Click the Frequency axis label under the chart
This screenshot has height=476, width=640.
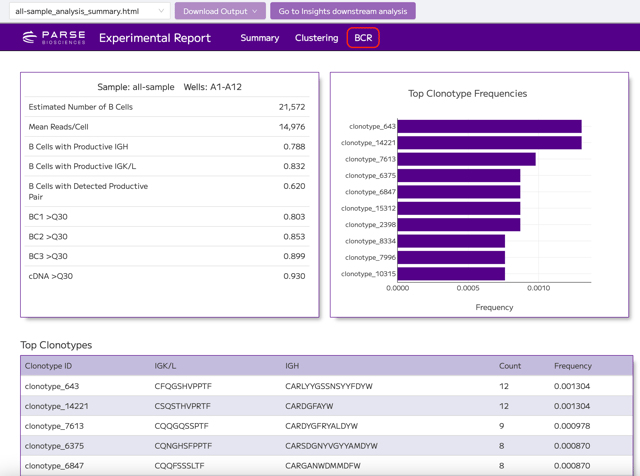tap(494, 307)
